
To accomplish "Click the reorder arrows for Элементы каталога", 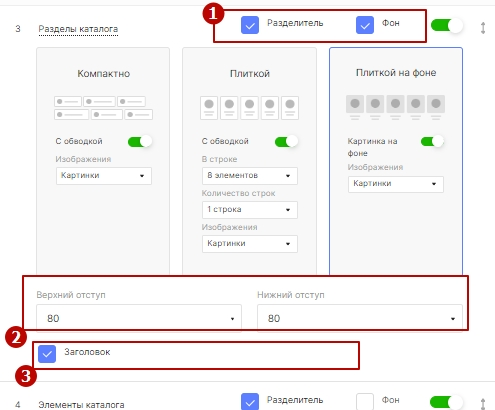I will pyautogui.click(x=483, y=404).
